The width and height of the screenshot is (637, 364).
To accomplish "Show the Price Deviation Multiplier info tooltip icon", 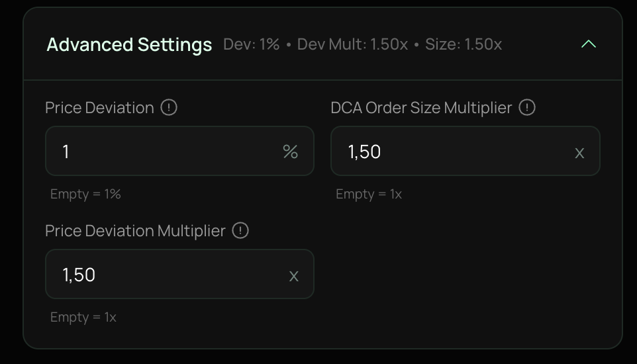I will 240,230.
